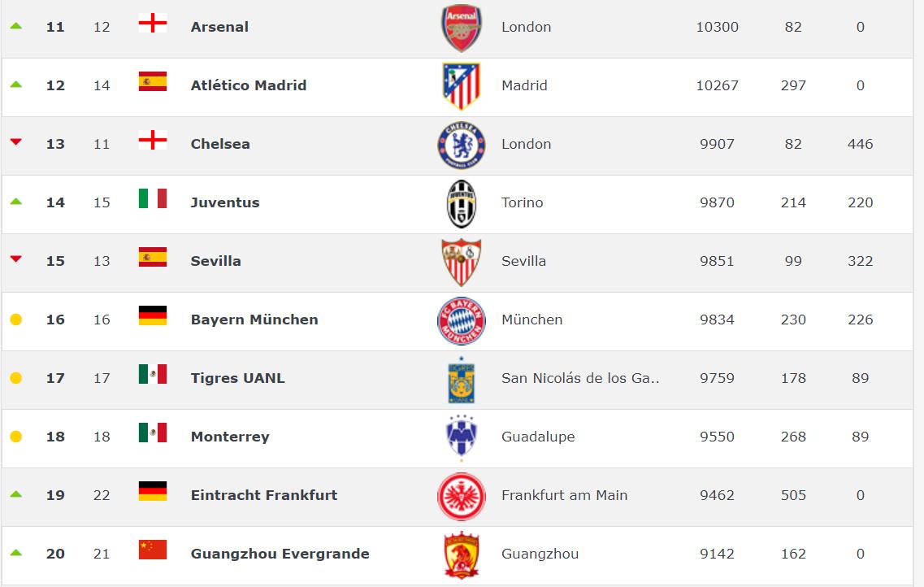Click the Bayern München club crest
Screen dimensions: 924x587
tap(461, 320)
